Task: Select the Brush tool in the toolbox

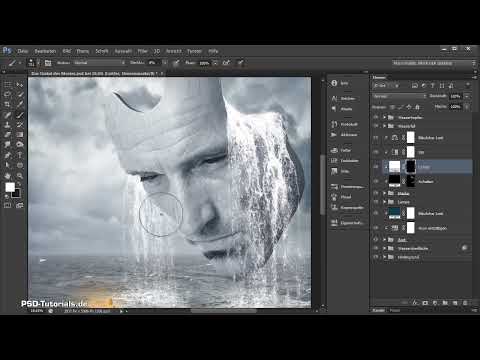Action: (20, 115)
